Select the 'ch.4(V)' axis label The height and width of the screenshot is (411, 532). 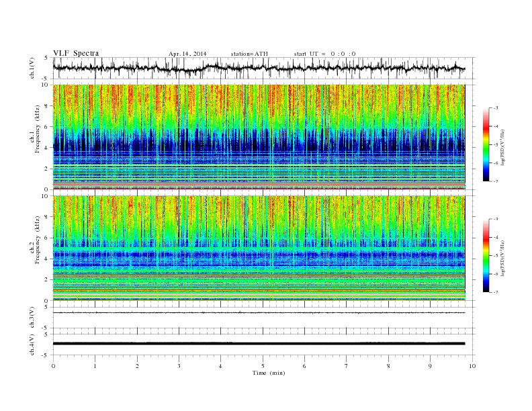point(32,345)
